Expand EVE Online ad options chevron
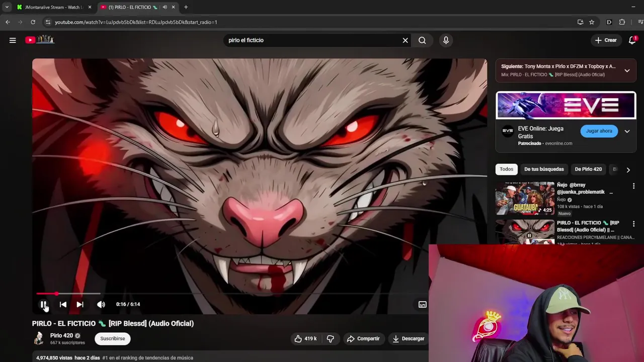Screen dimensions: 644x362 pyautogui.click(x=627, y=131)
